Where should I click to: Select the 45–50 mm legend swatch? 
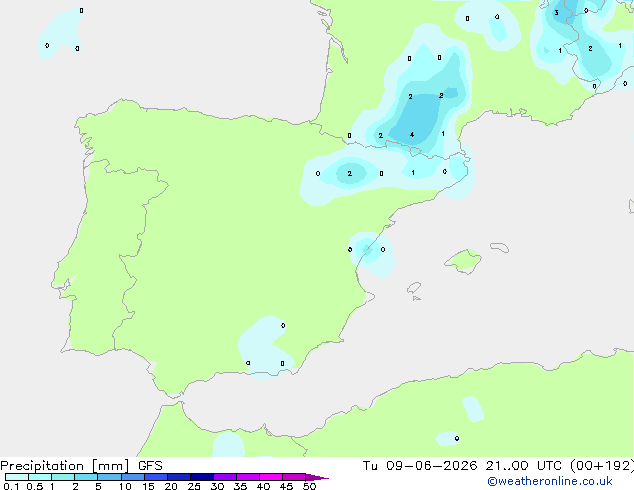click(294, 477)
